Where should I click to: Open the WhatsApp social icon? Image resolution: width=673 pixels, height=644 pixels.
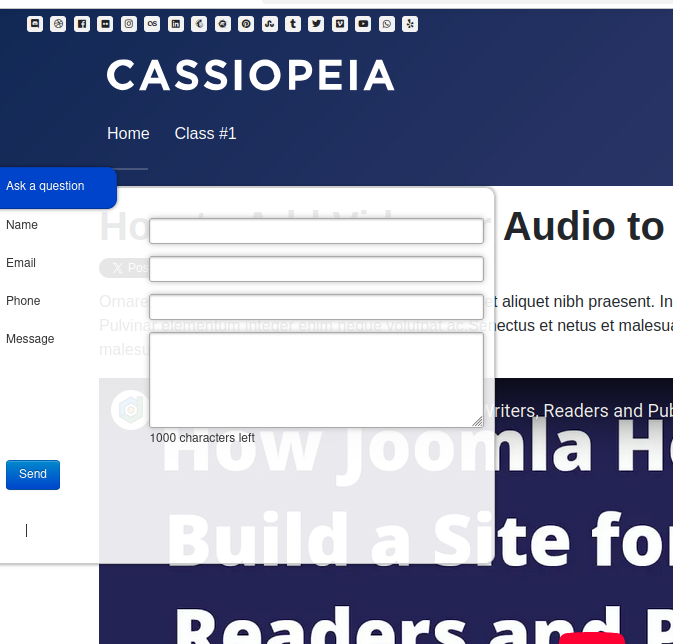tap(387, 24)
